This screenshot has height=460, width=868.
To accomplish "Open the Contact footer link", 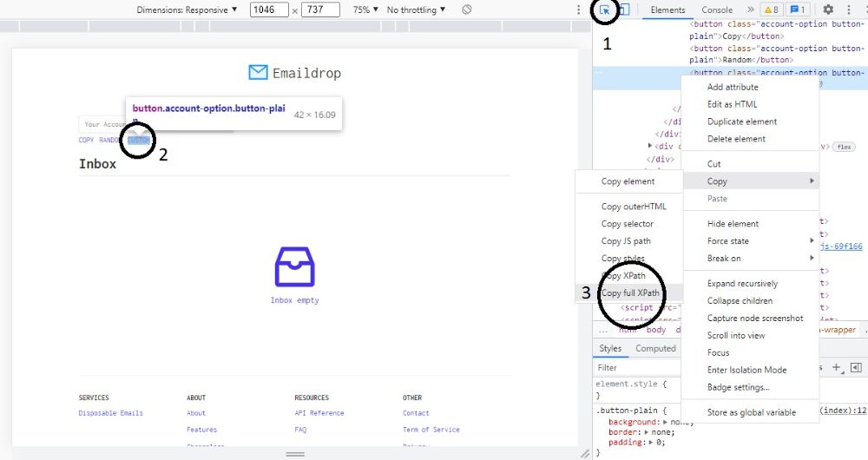I will point(416,413).
